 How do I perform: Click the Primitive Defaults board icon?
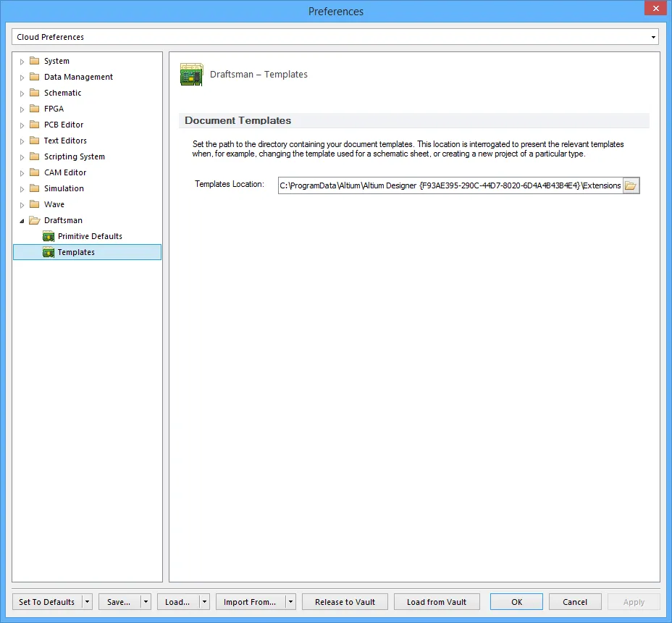pos(49,236)
